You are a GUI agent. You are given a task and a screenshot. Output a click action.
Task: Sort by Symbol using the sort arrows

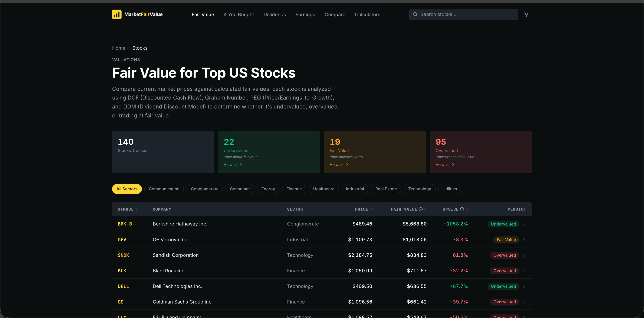(136, 209)
